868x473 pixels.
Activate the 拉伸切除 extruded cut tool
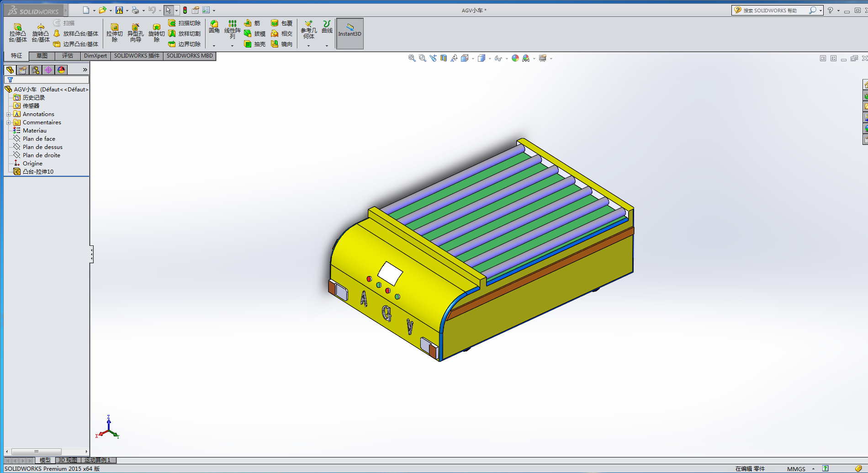[x=115, y=33]
